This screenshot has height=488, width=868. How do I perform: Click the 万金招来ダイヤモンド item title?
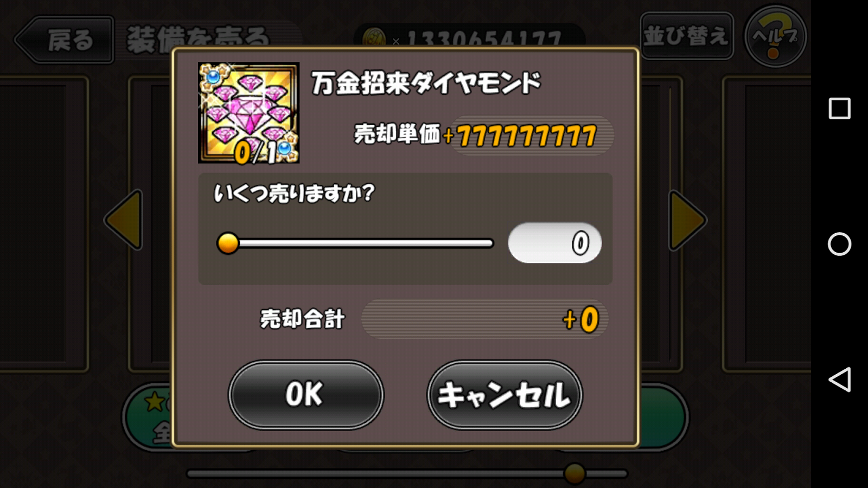click(x=426, y=83)
